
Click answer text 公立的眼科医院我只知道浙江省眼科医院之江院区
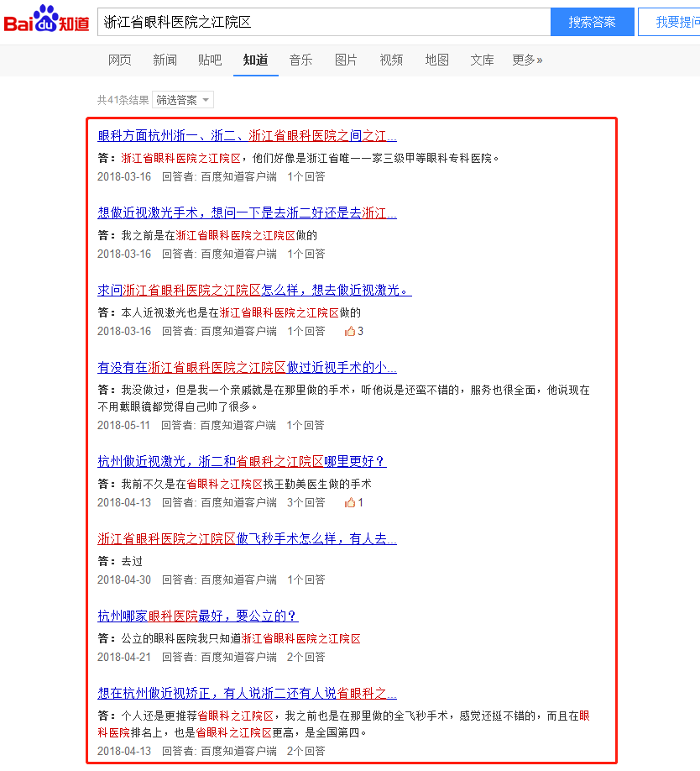[241, 639]
